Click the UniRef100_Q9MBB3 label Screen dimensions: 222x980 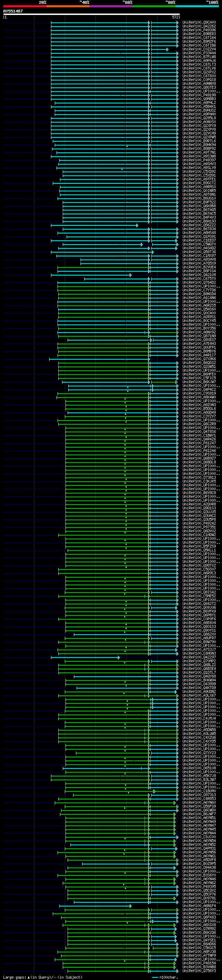tap(199, 99)
